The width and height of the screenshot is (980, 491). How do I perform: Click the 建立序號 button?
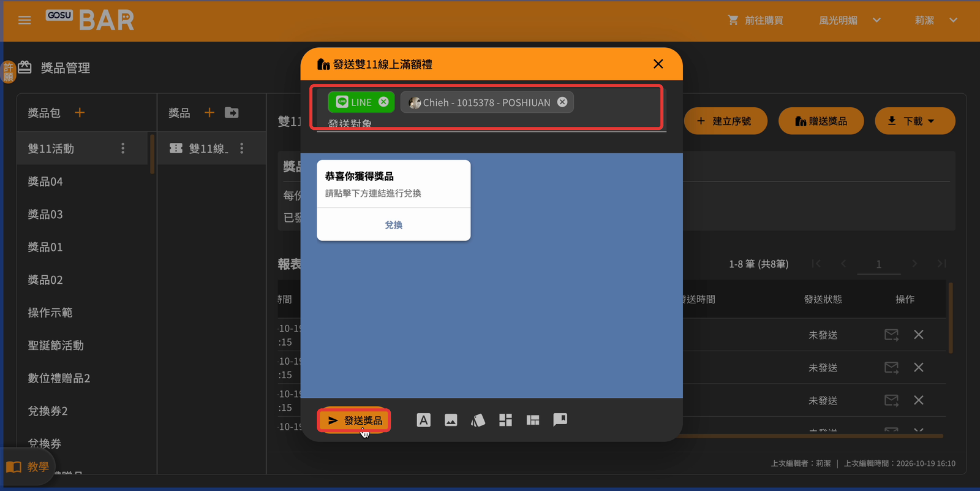pos(726,121)
